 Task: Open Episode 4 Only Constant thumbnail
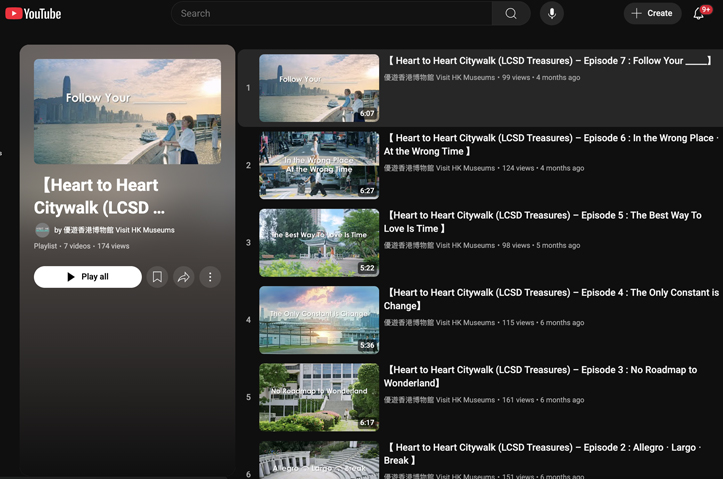point(319,320)
